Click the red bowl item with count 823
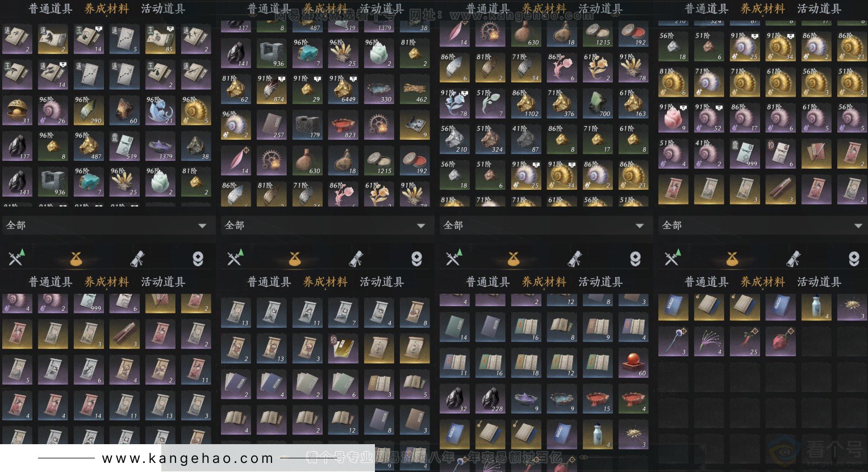This screenshot has height=472, width=868. tap(344, 125)
